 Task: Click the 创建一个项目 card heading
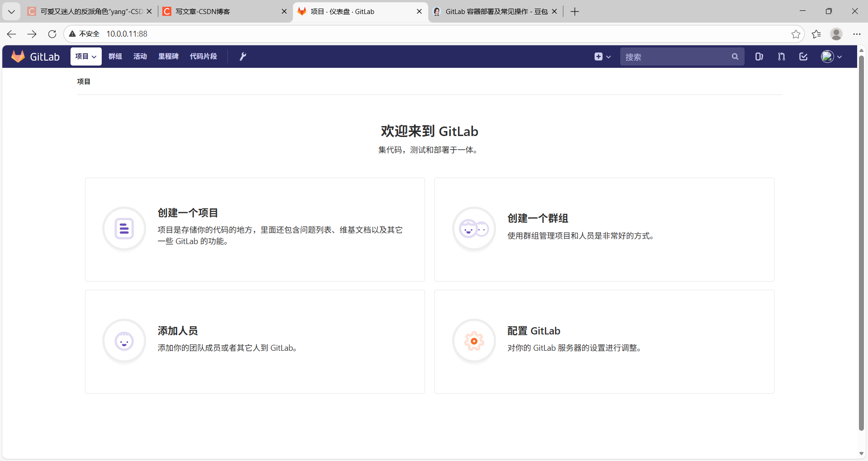click(x=188, y=213)
